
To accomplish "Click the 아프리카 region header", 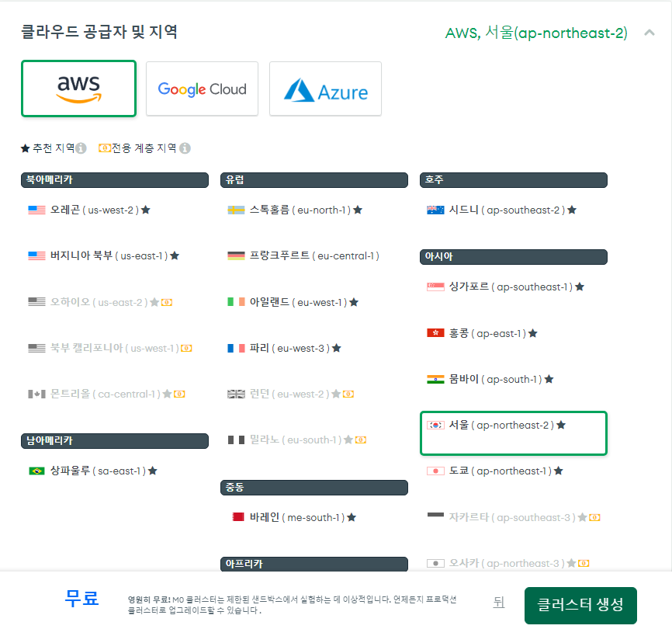I will tap(313, 564).
